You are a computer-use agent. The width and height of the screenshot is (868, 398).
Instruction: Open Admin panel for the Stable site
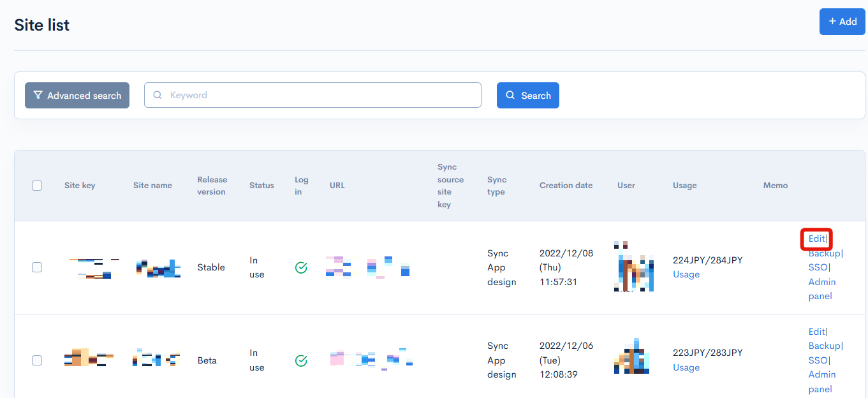click(821, 289)
